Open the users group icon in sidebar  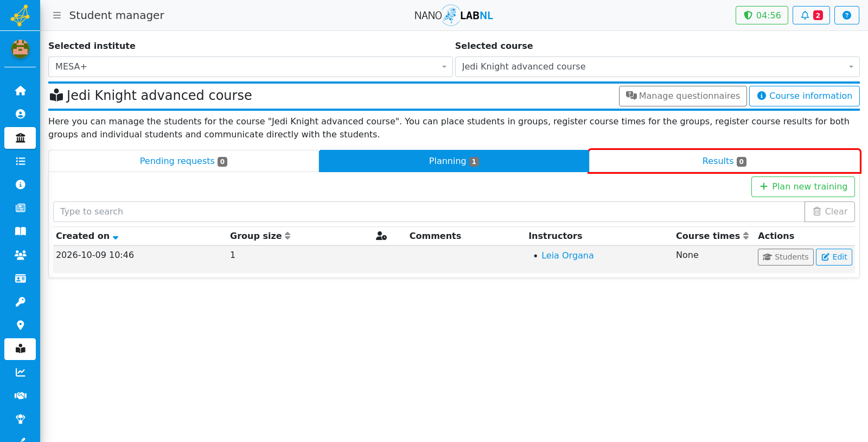click(x=20, y=255)
